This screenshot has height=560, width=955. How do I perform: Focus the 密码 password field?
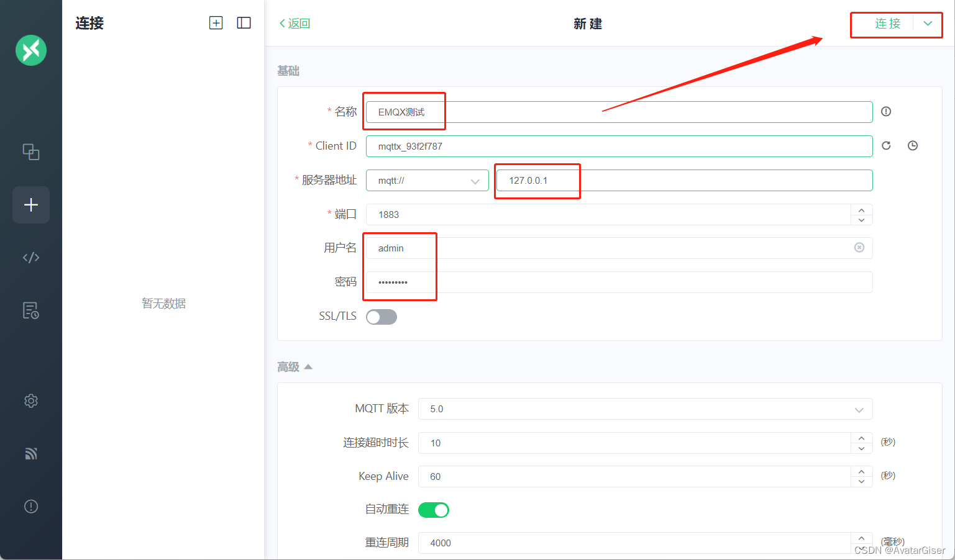pyautogui.click(x=619, y=282)
